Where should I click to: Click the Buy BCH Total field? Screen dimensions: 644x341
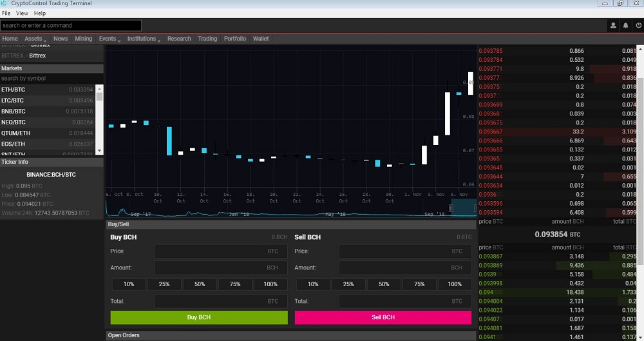221,302
